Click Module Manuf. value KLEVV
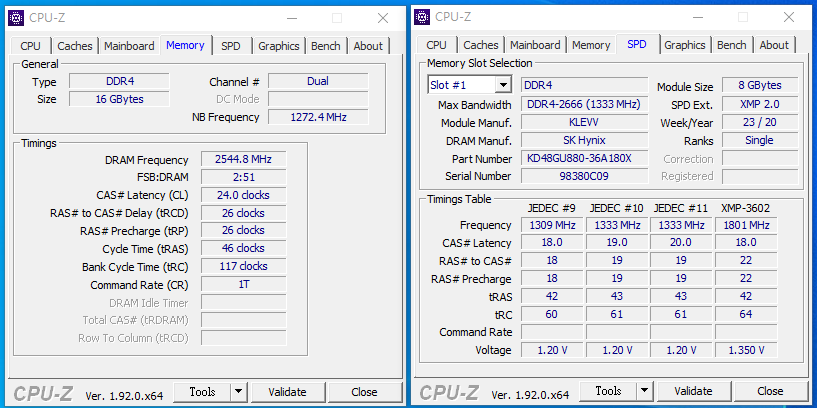The image size is (817, 408). click(585, 122)
